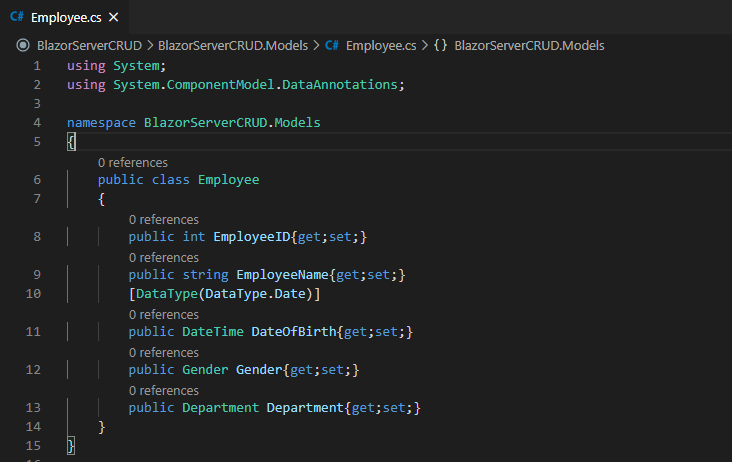Expand the namespace symbol breadcrumb at path end

[529, 45]
